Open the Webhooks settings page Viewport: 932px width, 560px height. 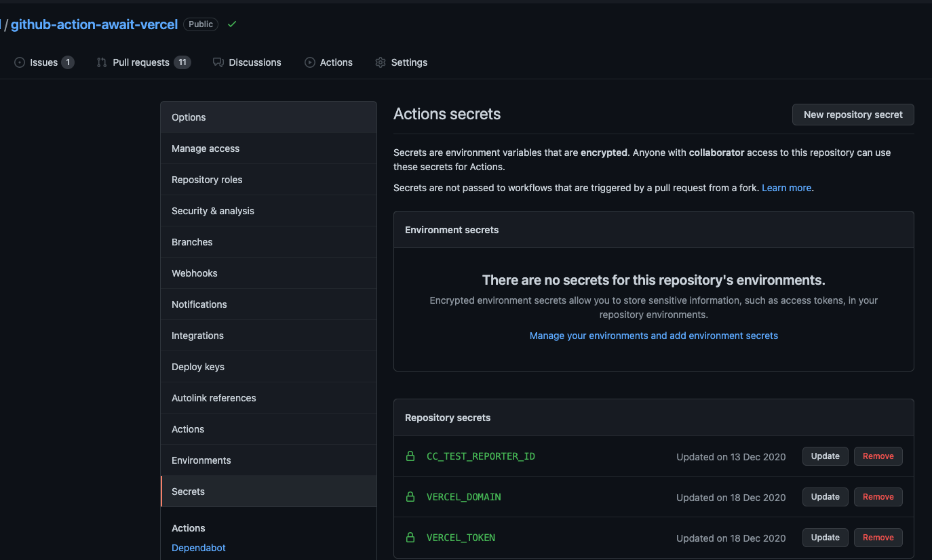[195, 273]
